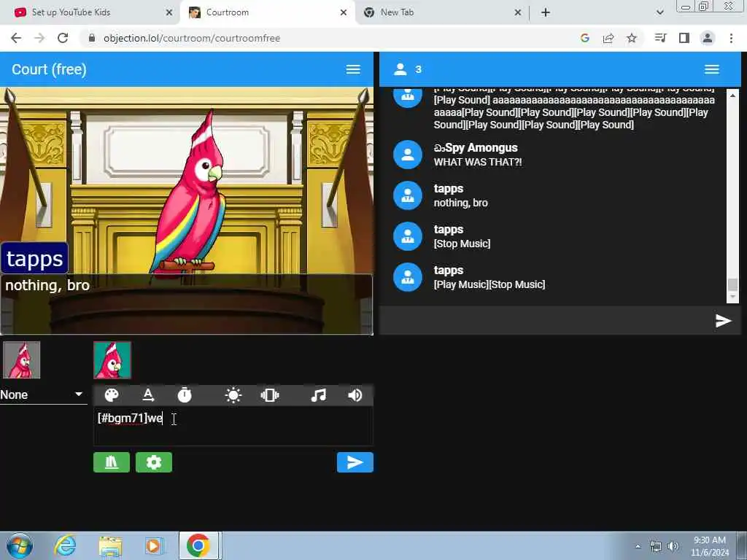This screenshot has height=560, width=747.
Task: Launch Internet Explorer from taskbar
Action: [65, 545]
